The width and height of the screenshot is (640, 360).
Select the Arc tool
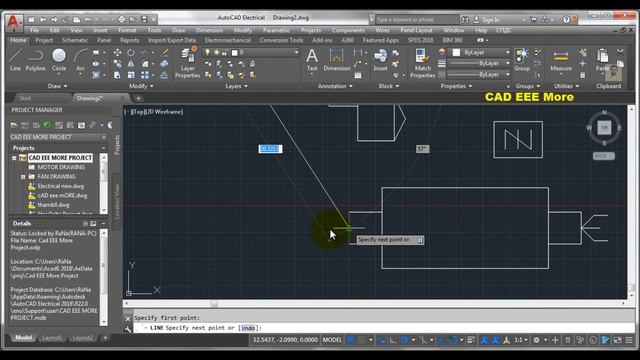(80, 60)
